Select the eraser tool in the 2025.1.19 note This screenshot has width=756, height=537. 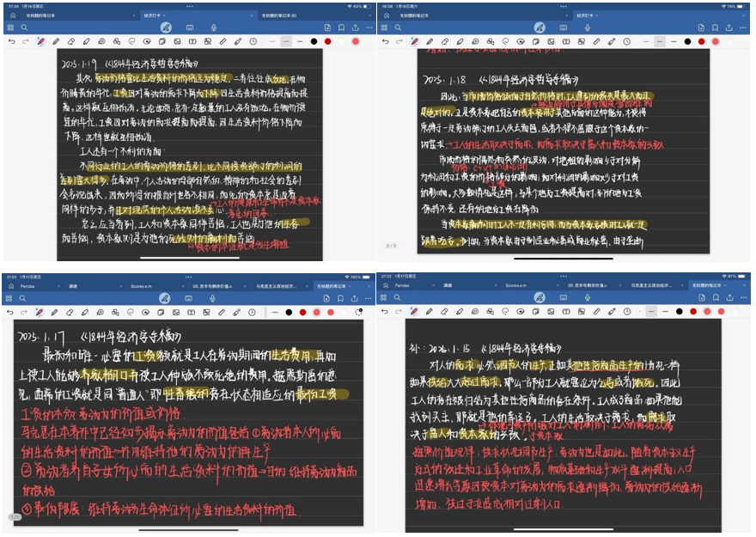70,41
